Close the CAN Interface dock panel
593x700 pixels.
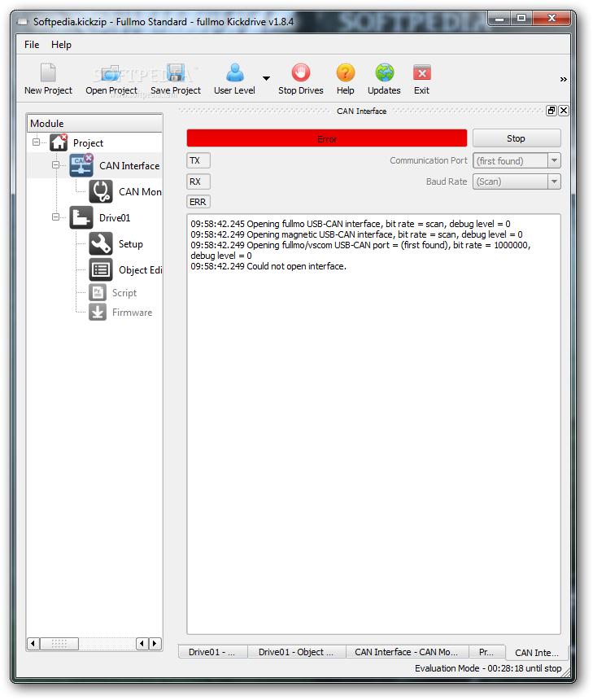tap(564, 111)
